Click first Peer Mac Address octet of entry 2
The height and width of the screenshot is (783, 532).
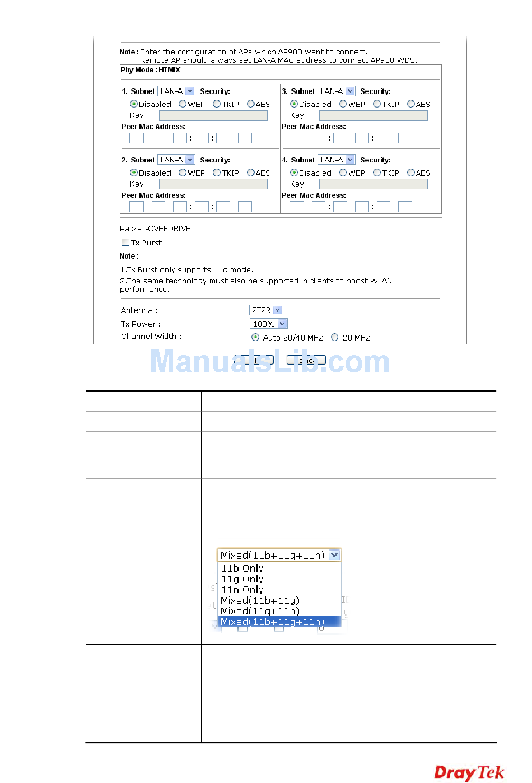click(x=137, y=207)
